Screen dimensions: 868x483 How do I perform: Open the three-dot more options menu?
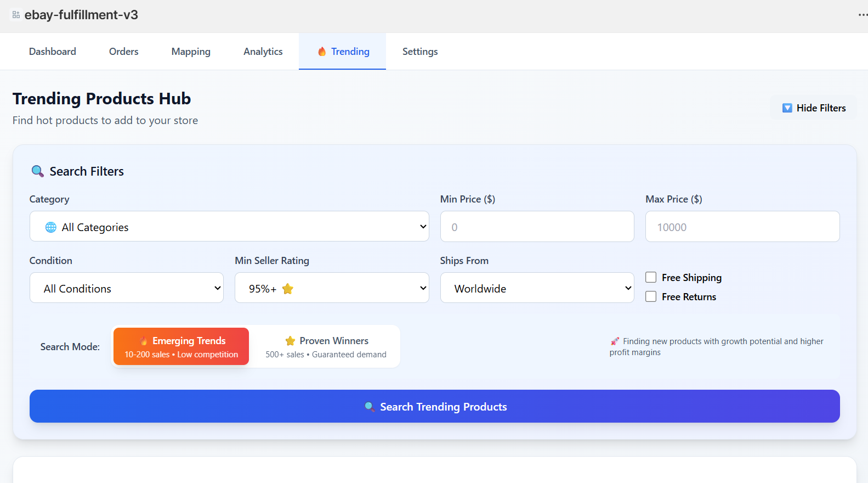(862, 15)
